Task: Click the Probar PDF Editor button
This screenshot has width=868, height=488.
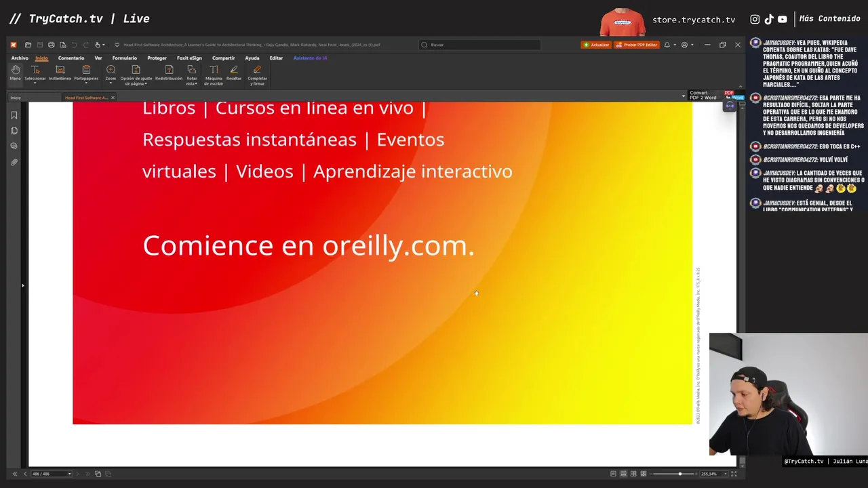Action: pyautogui.click(x=637, y=45)
